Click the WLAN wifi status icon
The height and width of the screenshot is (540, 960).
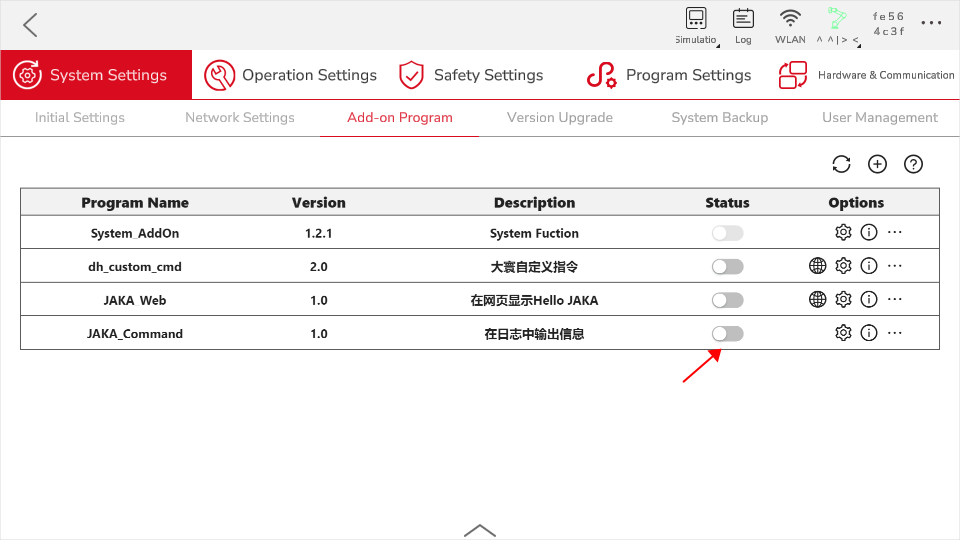click(x=790, y=26)
